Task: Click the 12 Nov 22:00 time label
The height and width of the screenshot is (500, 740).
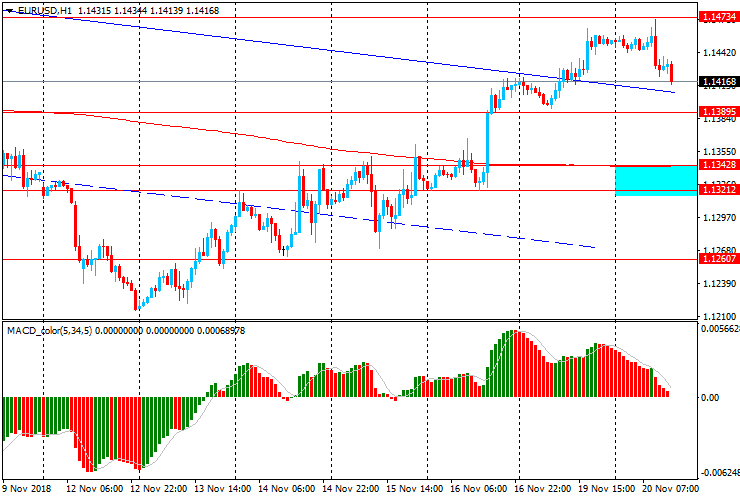Action: 159,489
